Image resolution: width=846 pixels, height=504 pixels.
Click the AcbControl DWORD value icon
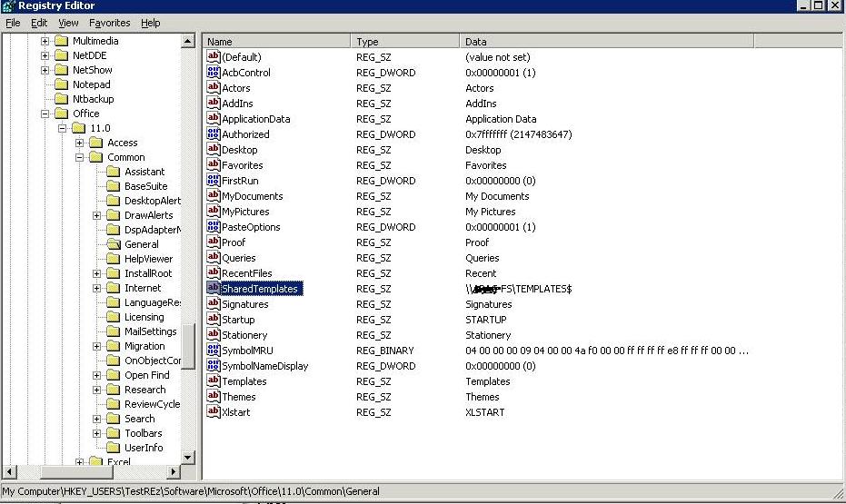(x=214, y=73)
